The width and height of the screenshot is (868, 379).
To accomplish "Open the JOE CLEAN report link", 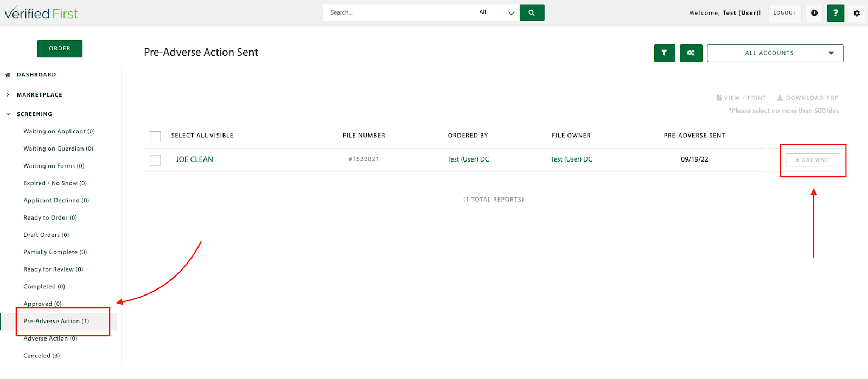I will pyautogui.click(x=194, y=159).
